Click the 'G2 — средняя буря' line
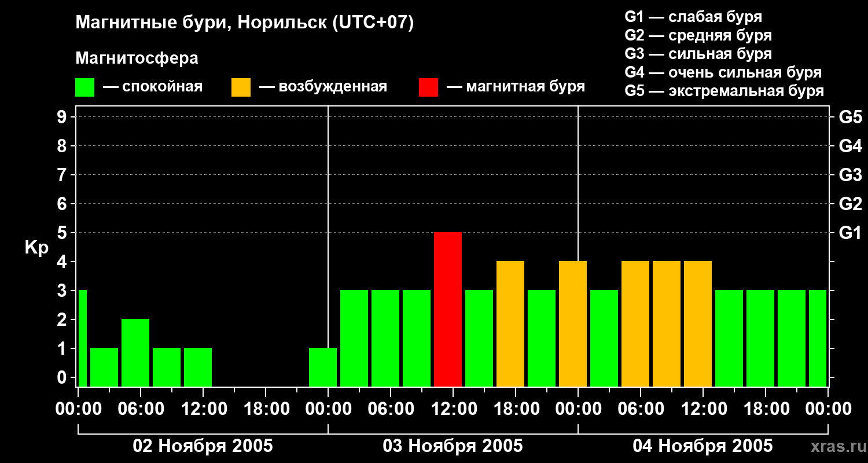 point(698,35)
